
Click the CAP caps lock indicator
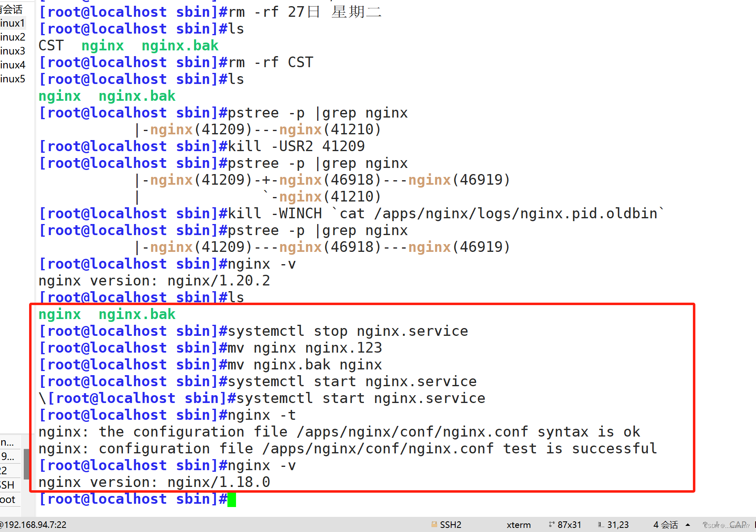[738, 525]
